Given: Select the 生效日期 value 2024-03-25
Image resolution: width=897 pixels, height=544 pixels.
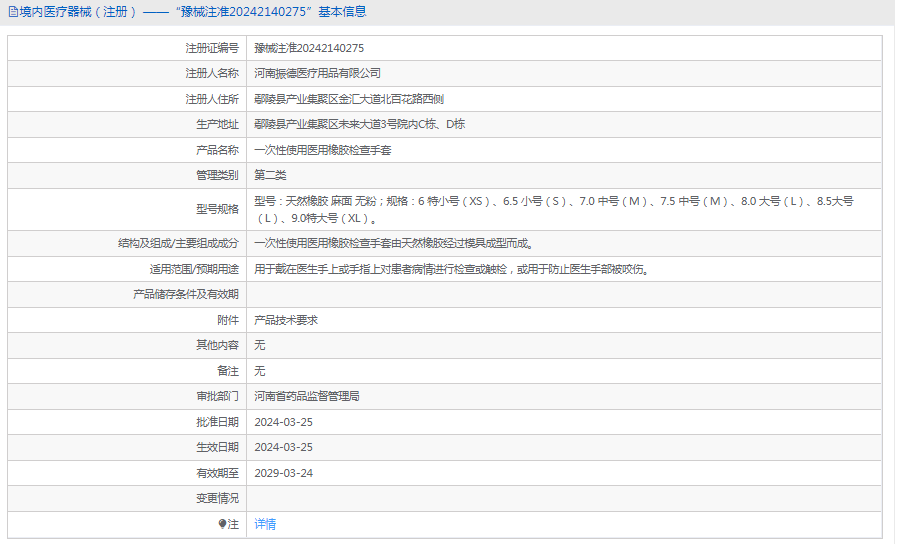Looking at the screenshot, I should [x=284, y=447].
